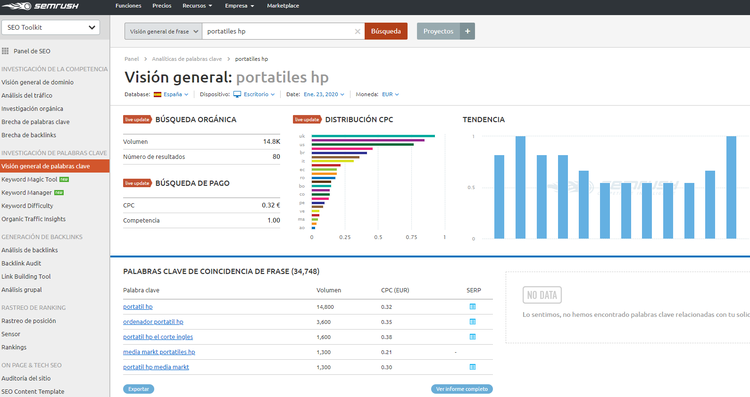Click Panel de SEO label

tap(32, 51)
